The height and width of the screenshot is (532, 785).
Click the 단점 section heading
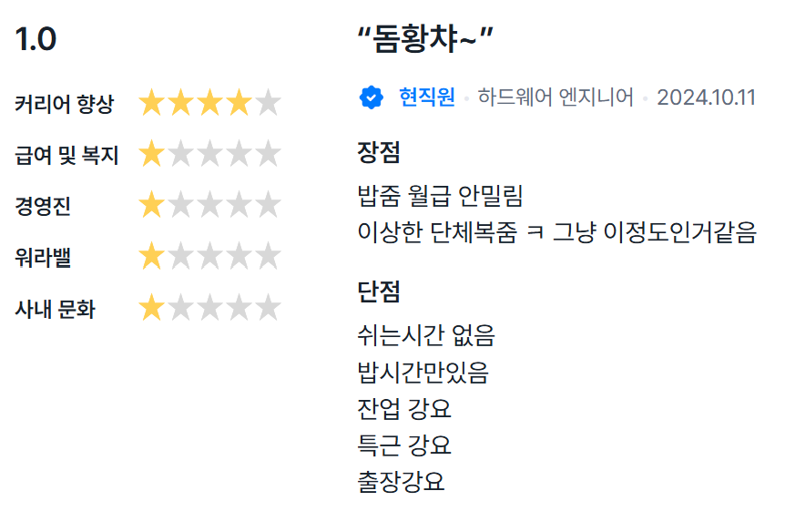[379, 292]
